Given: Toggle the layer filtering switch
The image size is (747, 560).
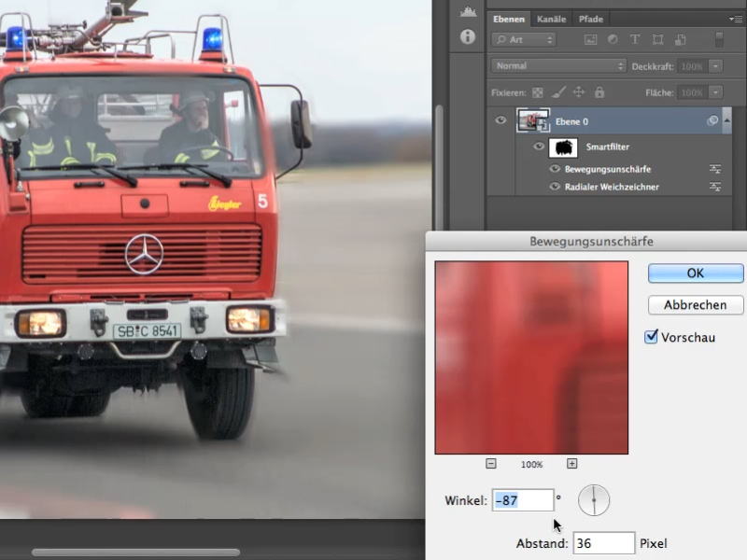Looking at the screenshot, I should click(x=719, y=39).
